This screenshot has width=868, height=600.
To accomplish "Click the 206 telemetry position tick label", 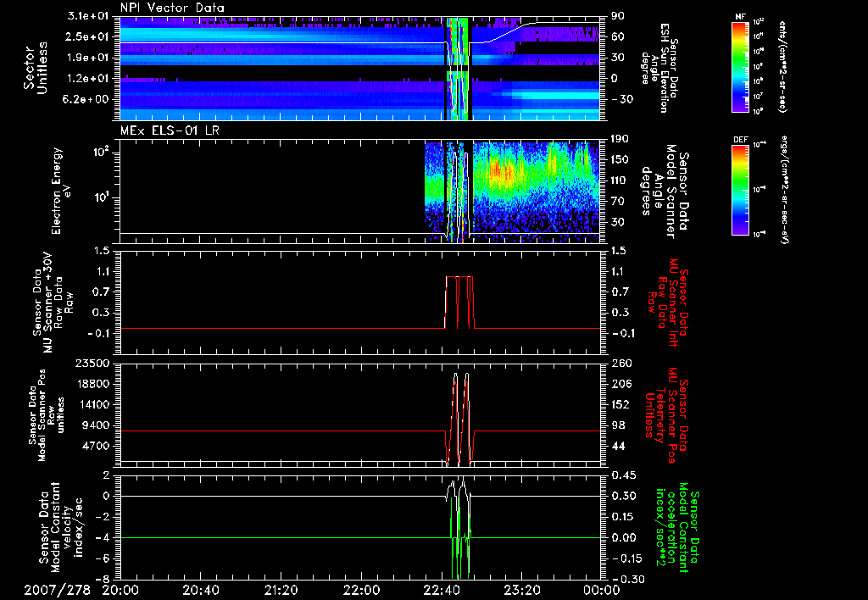I will click(x=620, y=384).
